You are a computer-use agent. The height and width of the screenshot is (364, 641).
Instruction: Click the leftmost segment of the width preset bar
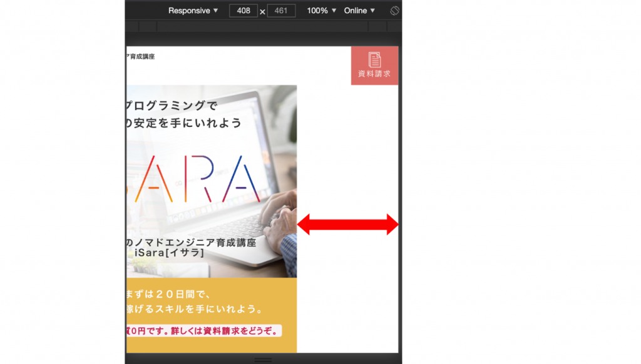point(131,26)
